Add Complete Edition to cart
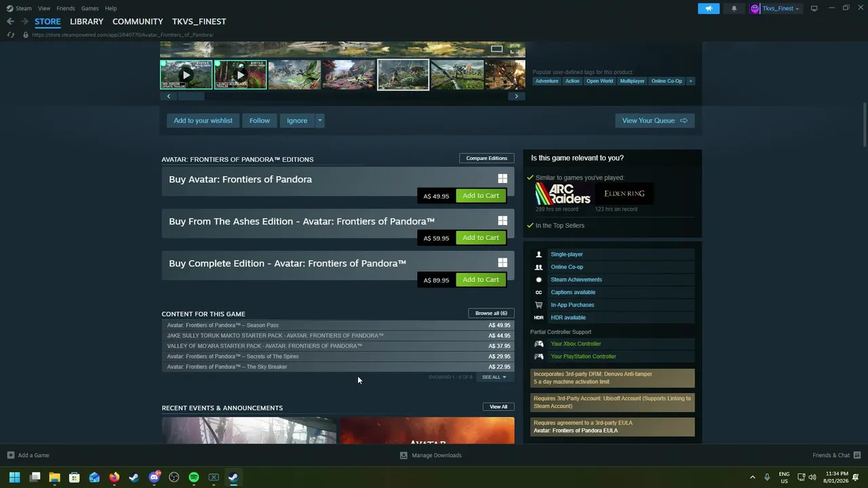This screenshot has height=488, width=868. point(481,280)
